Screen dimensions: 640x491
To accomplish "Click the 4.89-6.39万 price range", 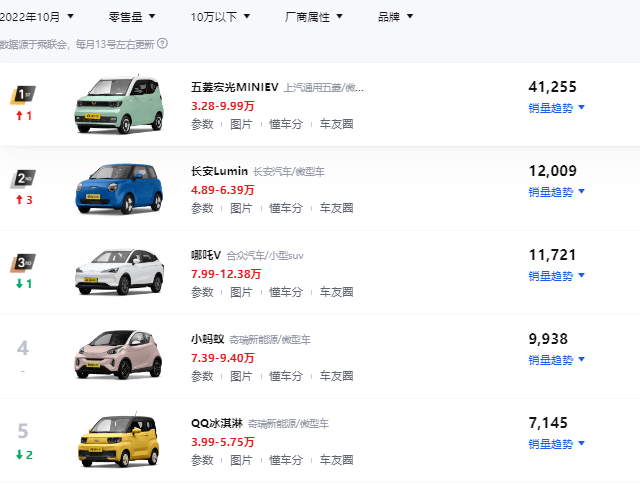I will (x=223, y=190).
